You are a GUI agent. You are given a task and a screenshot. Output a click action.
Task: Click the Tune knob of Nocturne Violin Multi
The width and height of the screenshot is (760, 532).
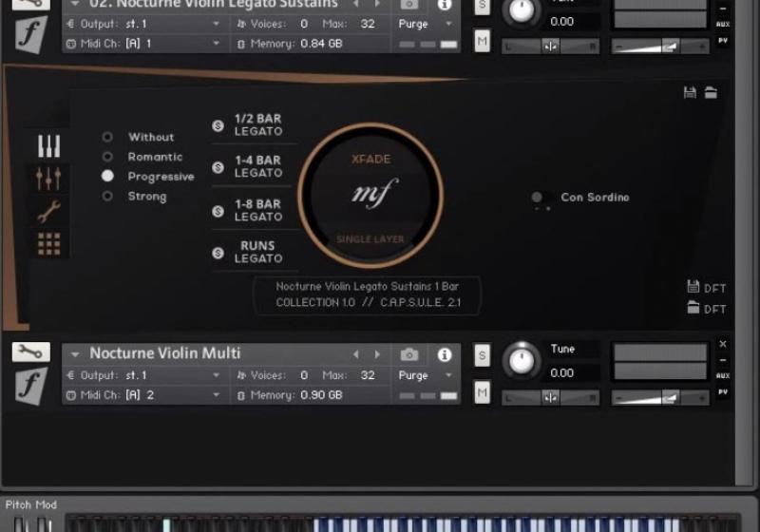521,360
